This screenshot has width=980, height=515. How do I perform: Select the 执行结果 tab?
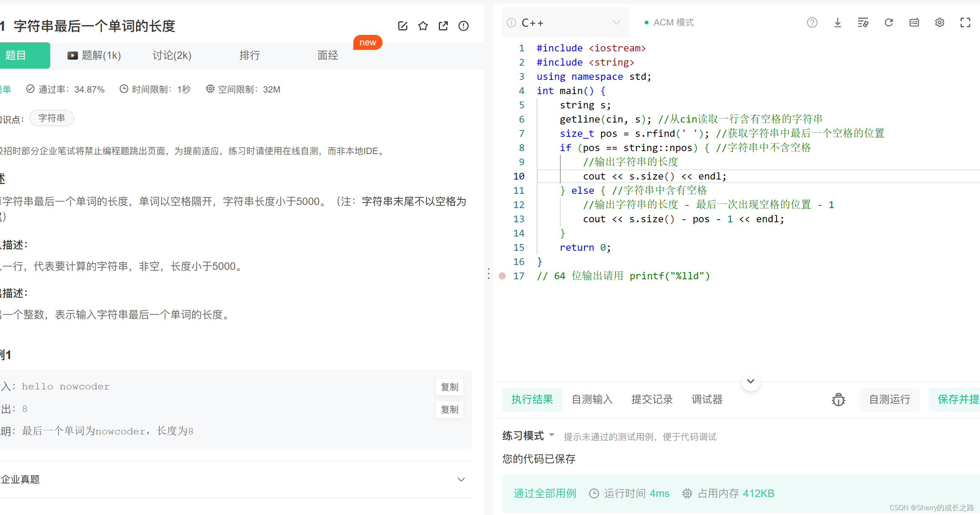click(532, 400)
